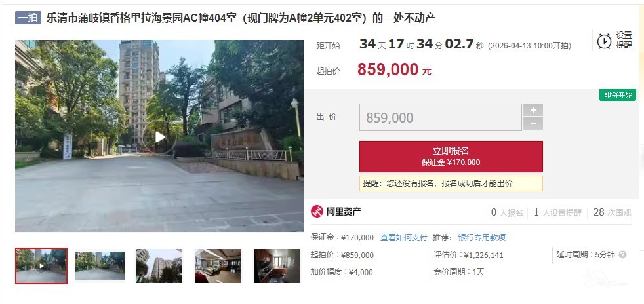The height and width of the screenshot is (304, 644).
Task: Play the property video in main image
Action: pos(160,137)
